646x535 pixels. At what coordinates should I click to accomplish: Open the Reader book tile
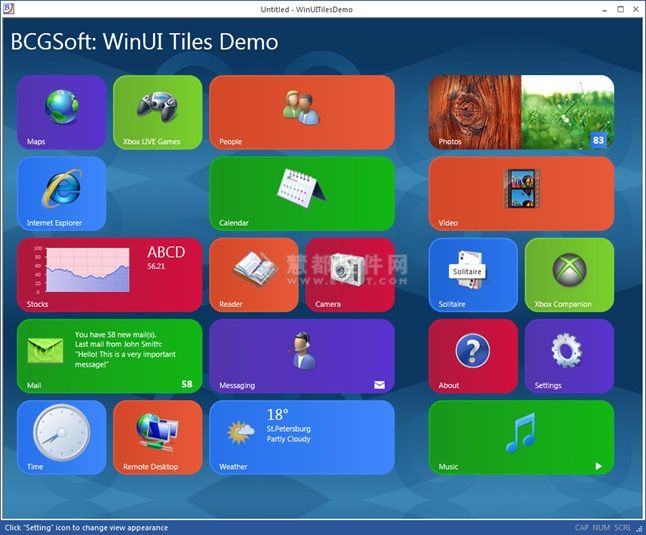[x=254, y=275]
